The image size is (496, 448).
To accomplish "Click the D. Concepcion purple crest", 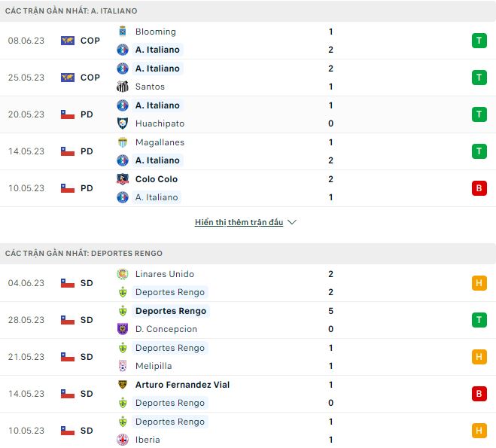I will [123, 329].
